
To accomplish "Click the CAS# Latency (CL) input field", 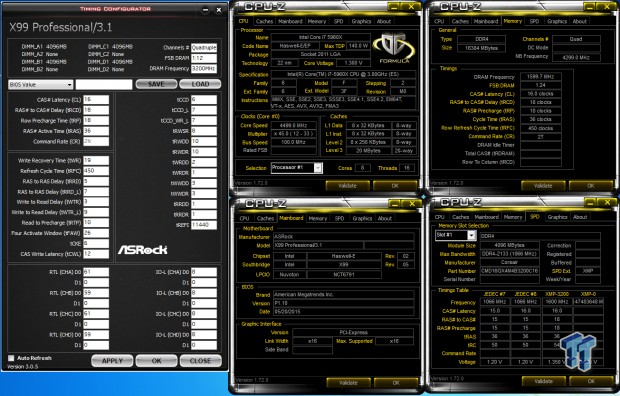I will [96, 100].
